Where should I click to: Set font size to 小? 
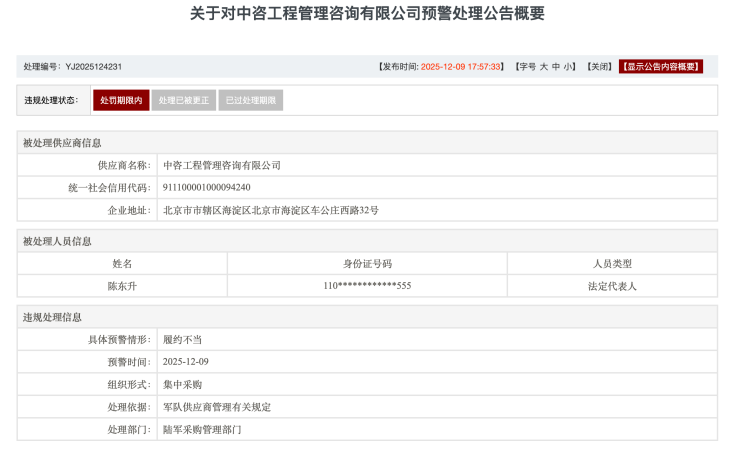(x=567, y=66)
